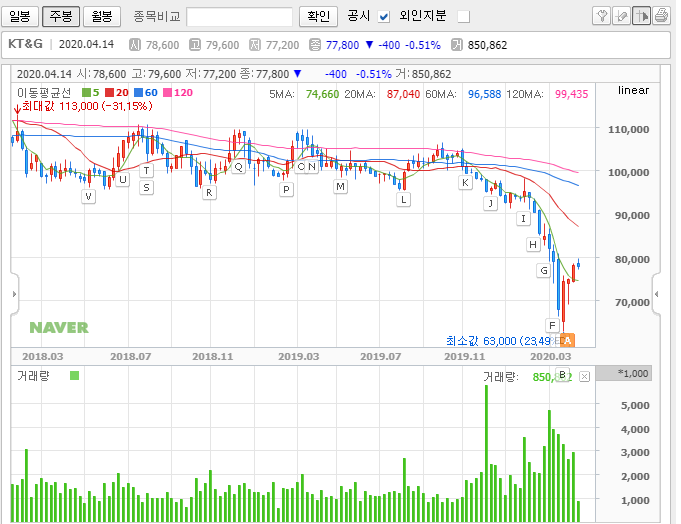Toggle the crosshair cursor tool icon

(x=641, y=16)
